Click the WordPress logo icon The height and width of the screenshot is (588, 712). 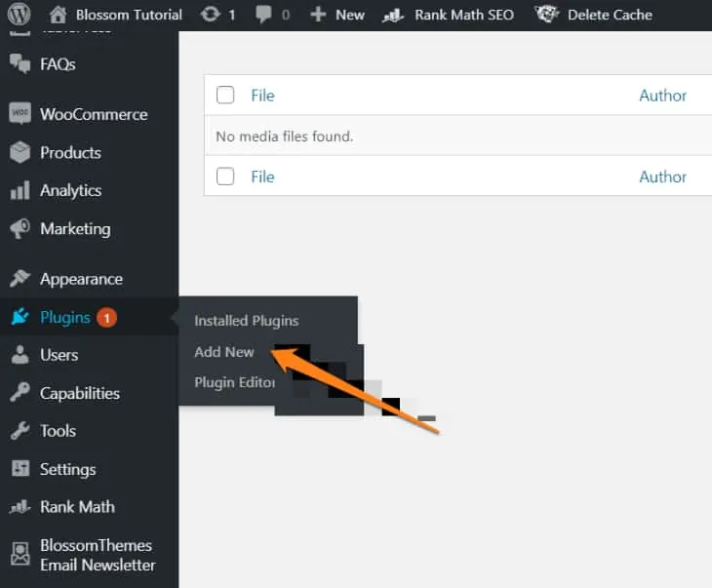coord(20,15)
